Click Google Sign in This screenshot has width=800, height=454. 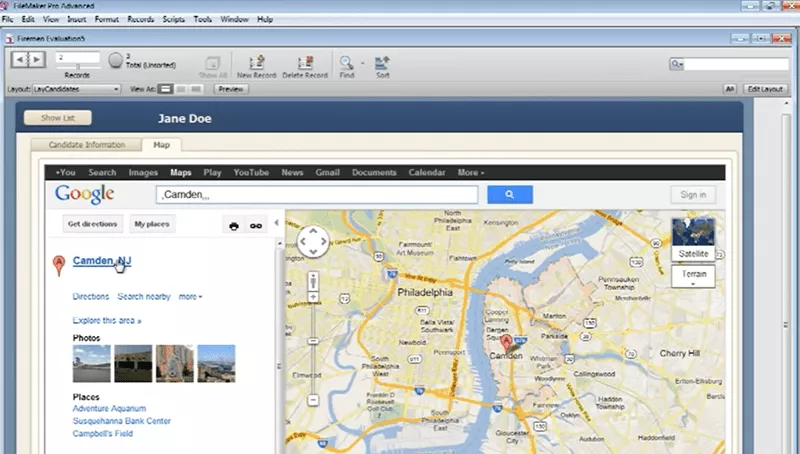(x=693, y=194)
